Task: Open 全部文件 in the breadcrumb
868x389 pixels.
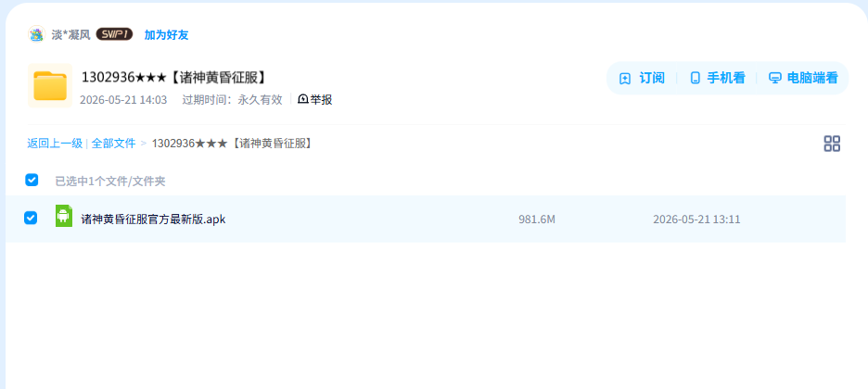Action: click(113, 144)
